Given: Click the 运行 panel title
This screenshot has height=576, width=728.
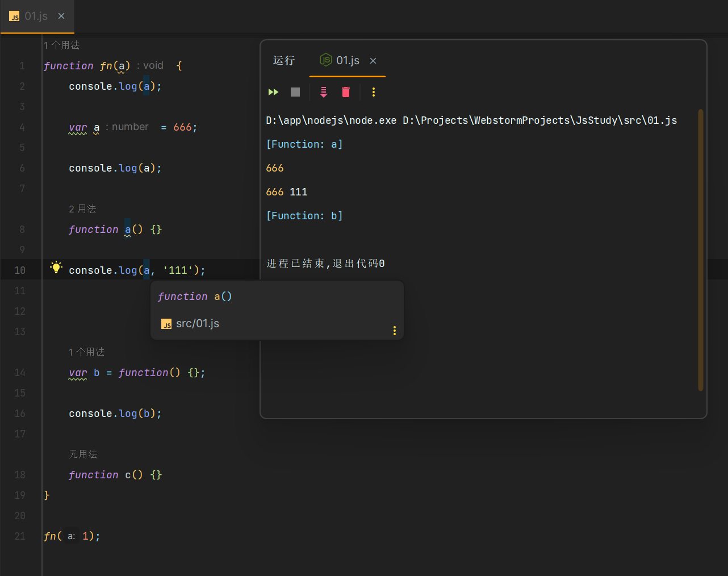Looking at the screenshot, I should (283, 61).
